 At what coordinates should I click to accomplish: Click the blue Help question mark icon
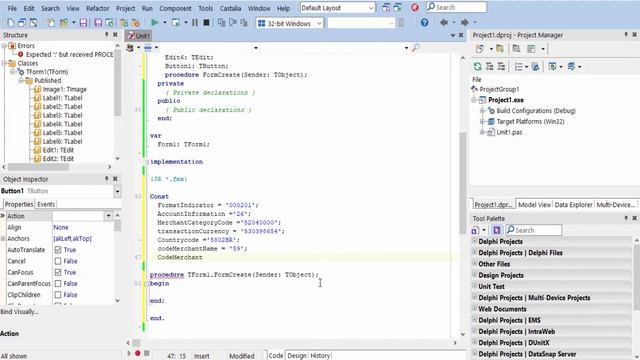[424, 23]
